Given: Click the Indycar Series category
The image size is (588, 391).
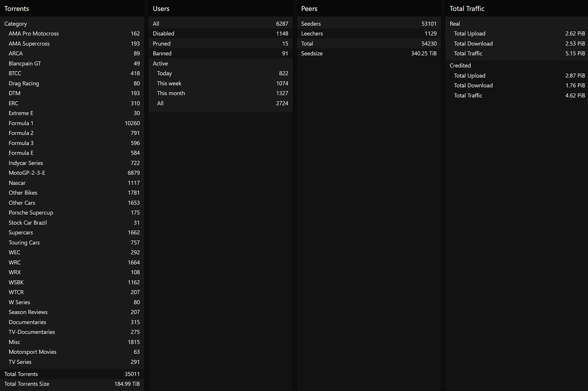Looking at the screenshot, I should (x=26, y=163).
